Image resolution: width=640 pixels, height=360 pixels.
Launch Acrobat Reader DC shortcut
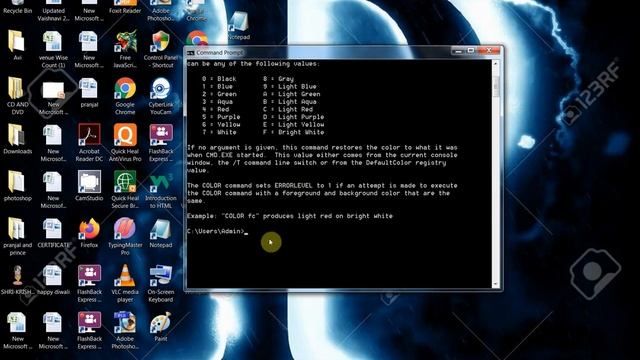(89, 143)
